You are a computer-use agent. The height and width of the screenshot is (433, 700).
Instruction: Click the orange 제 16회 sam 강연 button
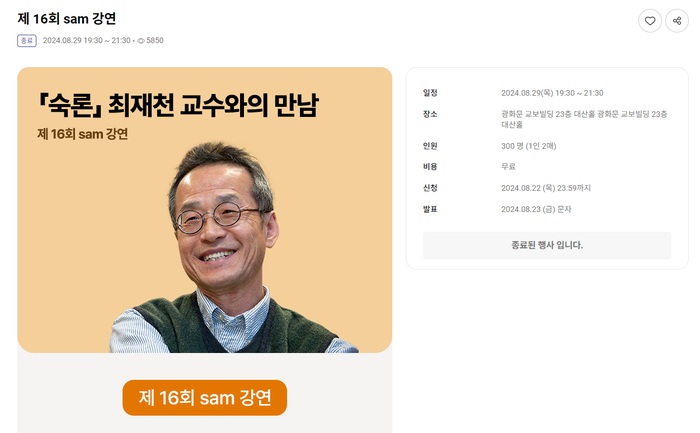[204, 397]
